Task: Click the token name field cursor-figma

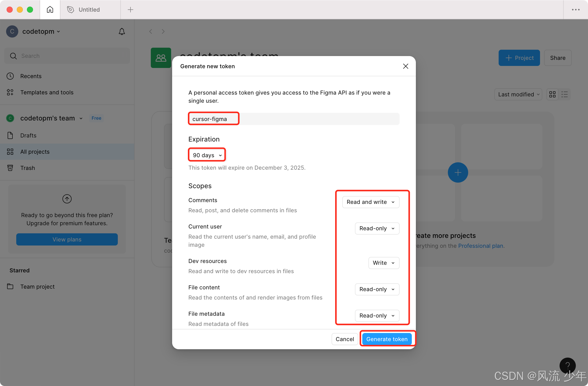Action: pos(294,119)
